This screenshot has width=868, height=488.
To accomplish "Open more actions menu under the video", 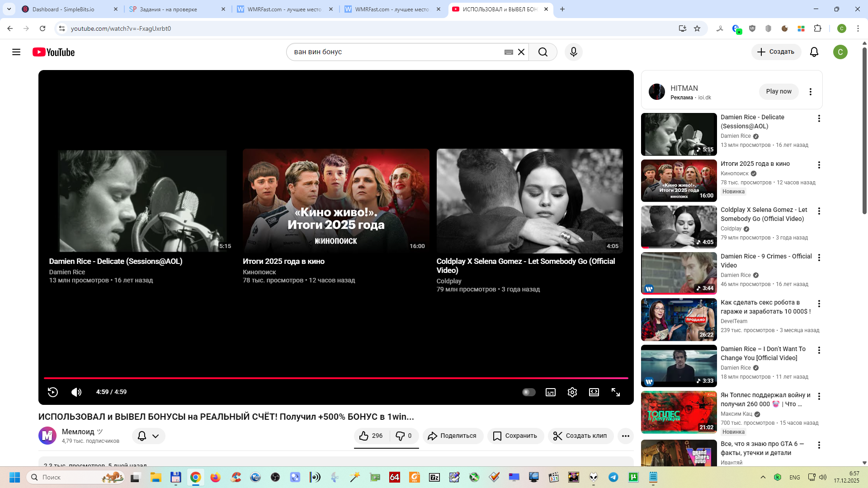I will tap(626, 436).
